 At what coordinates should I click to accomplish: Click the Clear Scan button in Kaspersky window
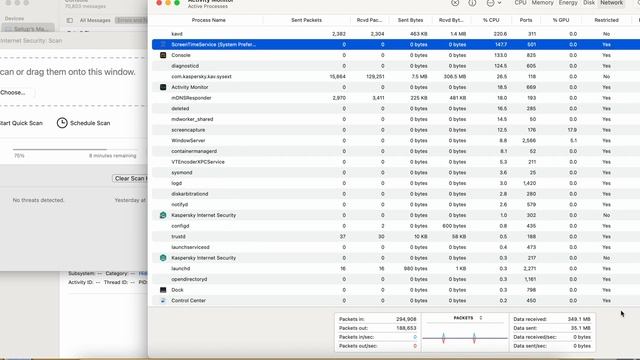point(130,178)
